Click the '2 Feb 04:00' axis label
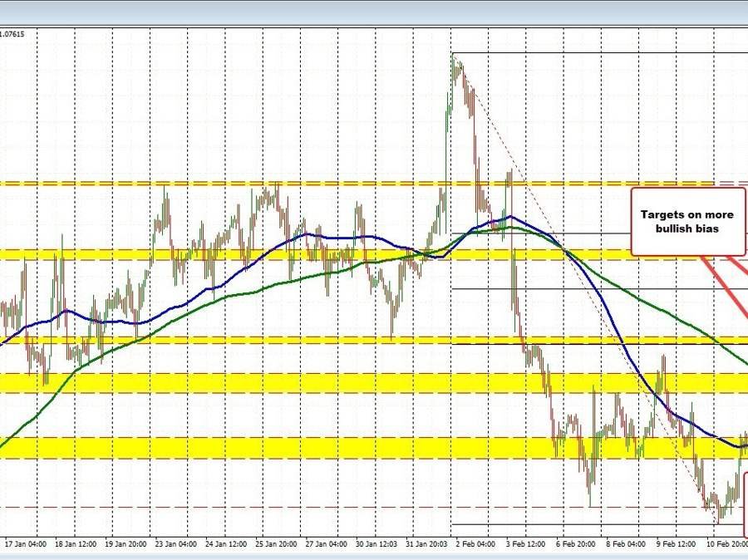The width and height of the screenshot is (748, 560). (476, 544)
